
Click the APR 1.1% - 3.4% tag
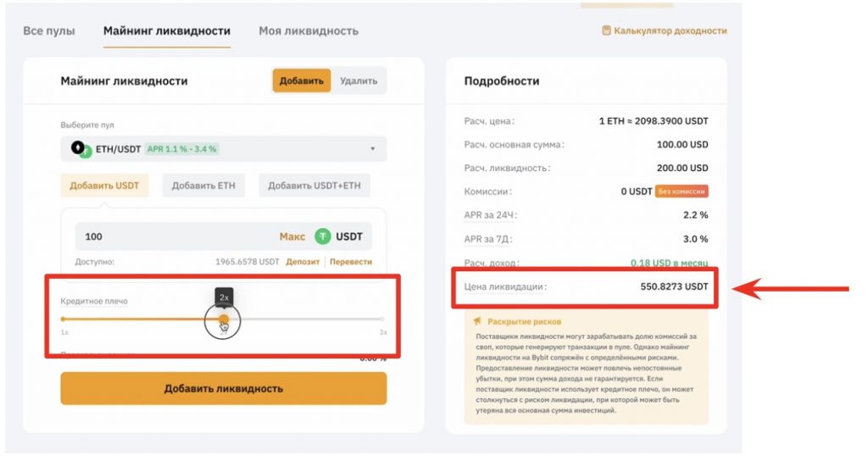coord(181,149)
